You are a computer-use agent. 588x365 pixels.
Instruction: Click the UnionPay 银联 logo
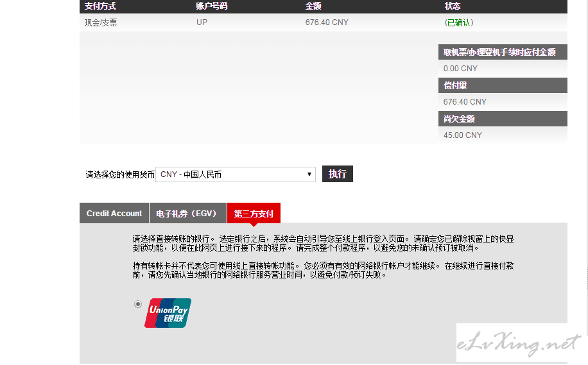(168, 313)
